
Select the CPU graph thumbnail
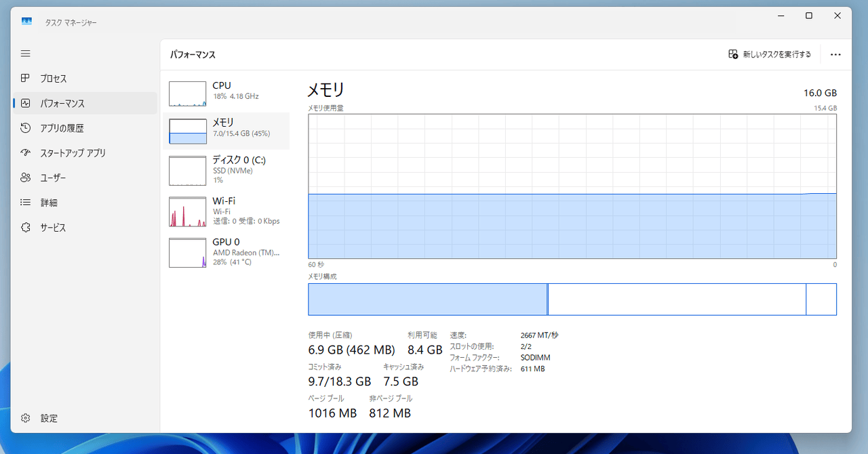(187, 94)
